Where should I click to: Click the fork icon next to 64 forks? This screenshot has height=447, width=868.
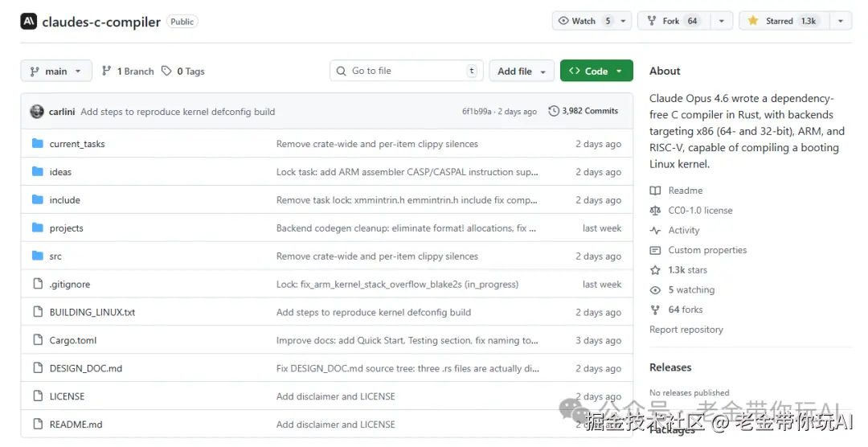tap(656, 310)
